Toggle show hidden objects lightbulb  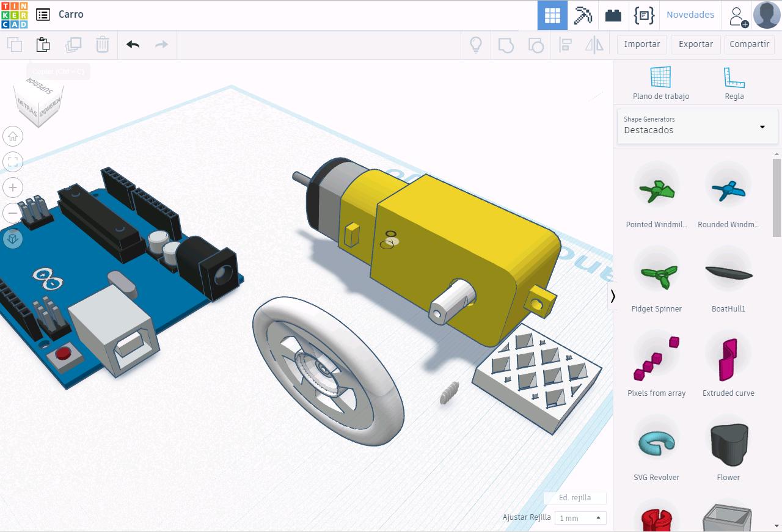tap(477, 44)
